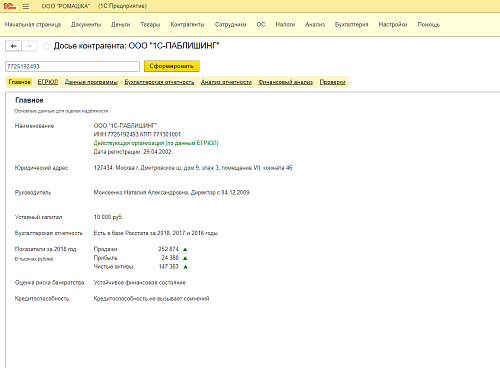Click the legal address starting 127434, Москва
The width and height of the screenshot is (500, 368).
point(193,168)
